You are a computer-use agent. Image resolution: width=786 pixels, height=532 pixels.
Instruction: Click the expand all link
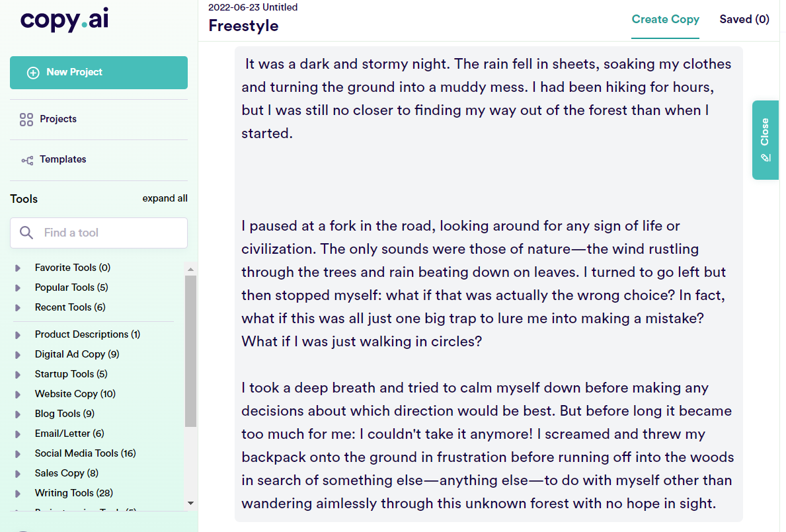(x=165, y=198)
